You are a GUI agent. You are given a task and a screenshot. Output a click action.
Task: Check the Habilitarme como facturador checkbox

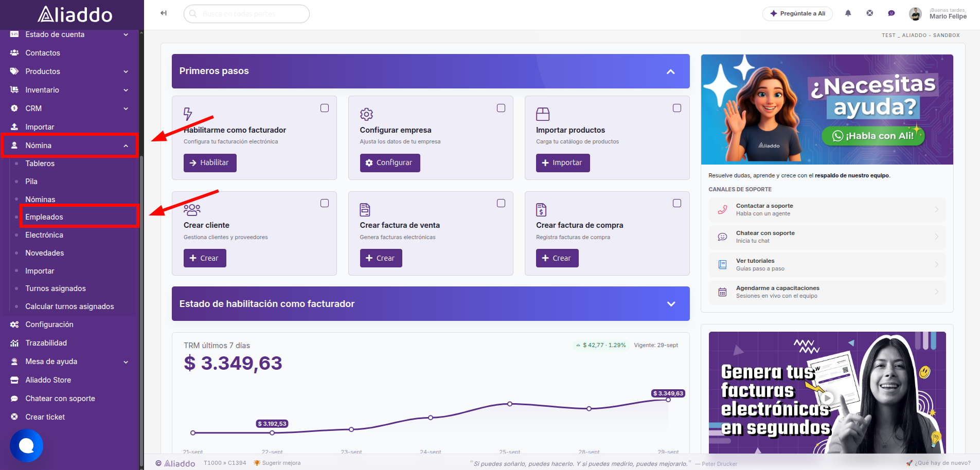tap(325, 108)
